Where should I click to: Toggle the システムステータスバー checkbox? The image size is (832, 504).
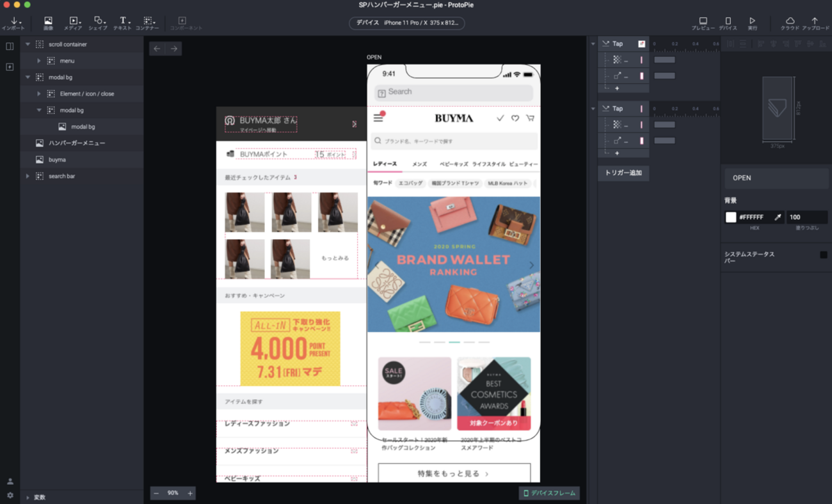click(823, 255)
